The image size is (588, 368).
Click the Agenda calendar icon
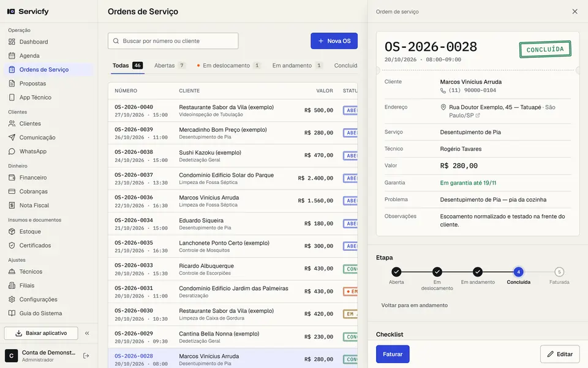click(12, 56)
